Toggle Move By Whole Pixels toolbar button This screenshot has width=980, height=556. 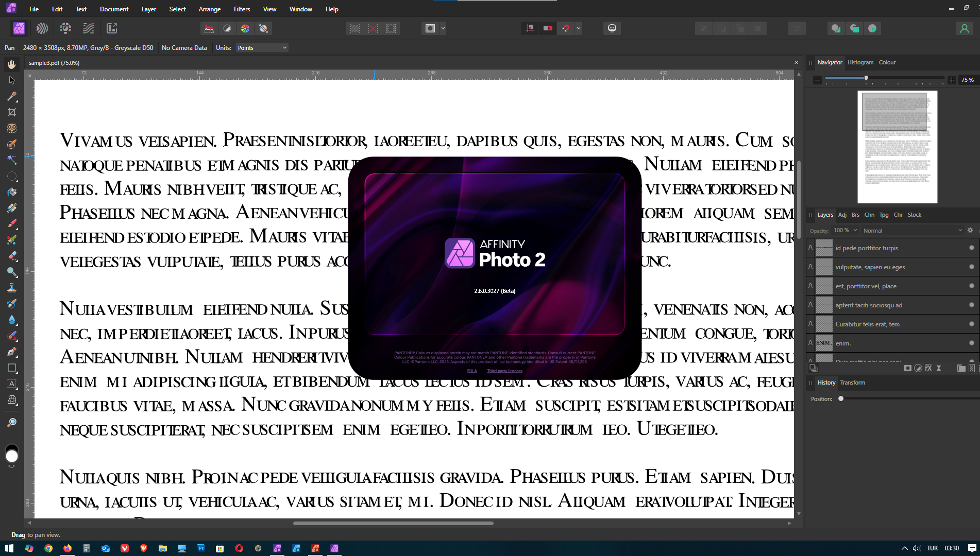(x=548, y=28)
